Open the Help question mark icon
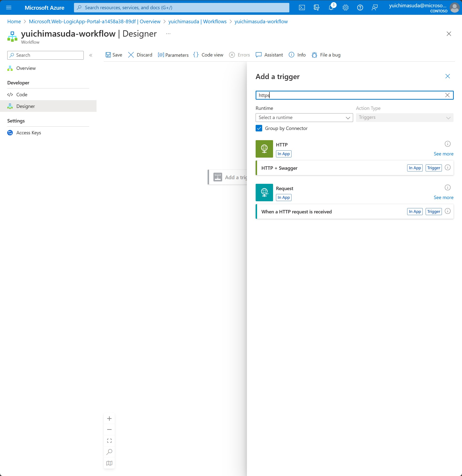Image resolution: width=462 pixels, height=476 pixels. coord(360,8)
